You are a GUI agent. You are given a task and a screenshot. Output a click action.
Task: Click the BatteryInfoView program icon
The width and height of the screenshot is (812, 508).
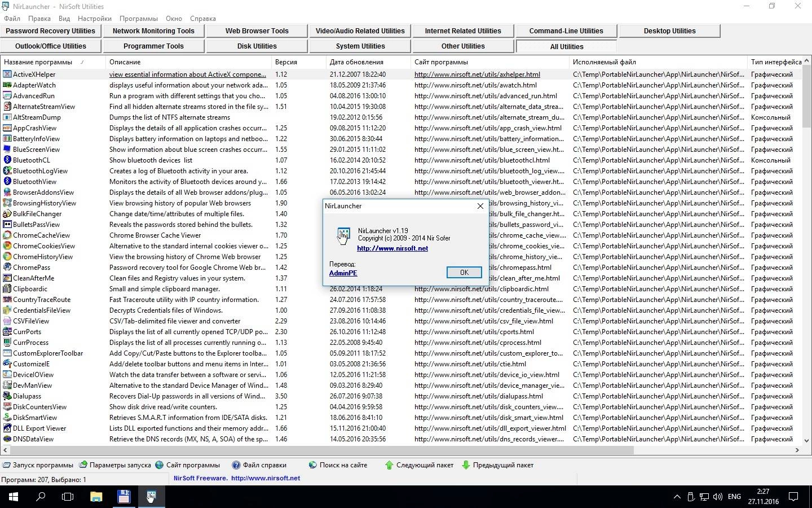click(7, 139)
